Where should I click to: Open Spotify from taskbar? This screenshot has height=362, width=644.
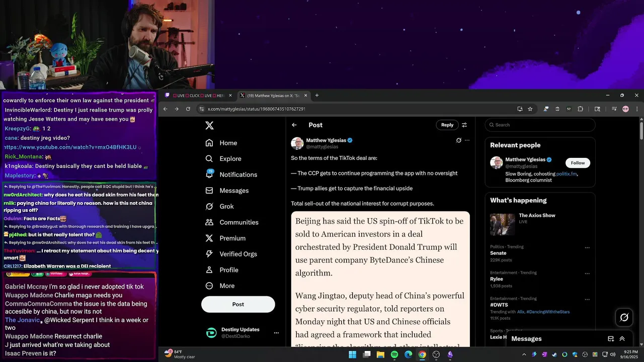(x=394, y=354)
